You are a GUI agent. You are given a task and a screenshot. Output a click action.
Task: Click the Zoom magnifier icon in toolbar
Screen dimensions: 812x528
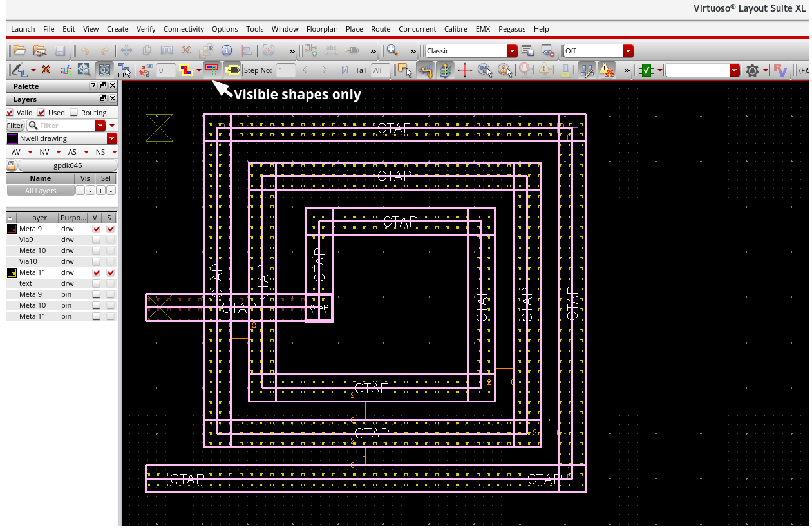pyautogui.click(x=392, y=51)
